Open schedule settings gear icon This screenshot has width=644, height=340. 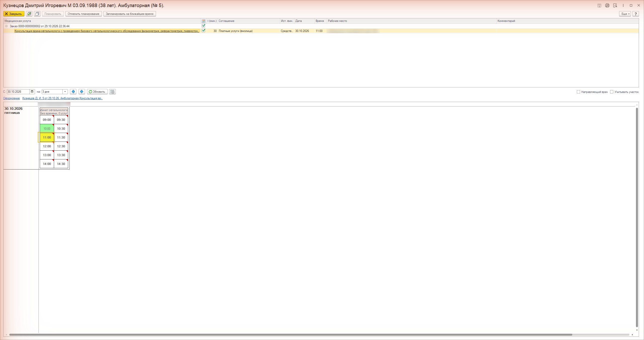pos(112,92)
